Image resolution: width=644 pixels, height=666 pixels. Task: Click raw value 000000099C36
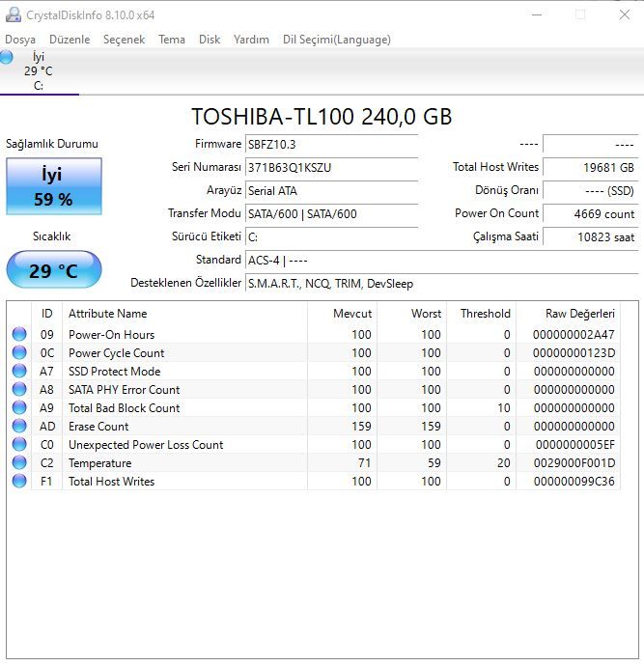click(x=574, y=482)
